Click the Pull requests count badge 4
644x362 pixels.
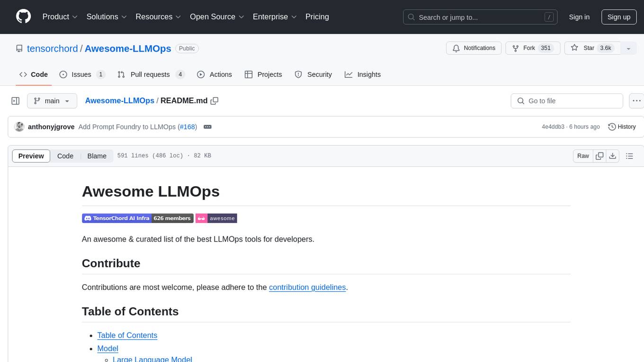[x=180, y=74]
